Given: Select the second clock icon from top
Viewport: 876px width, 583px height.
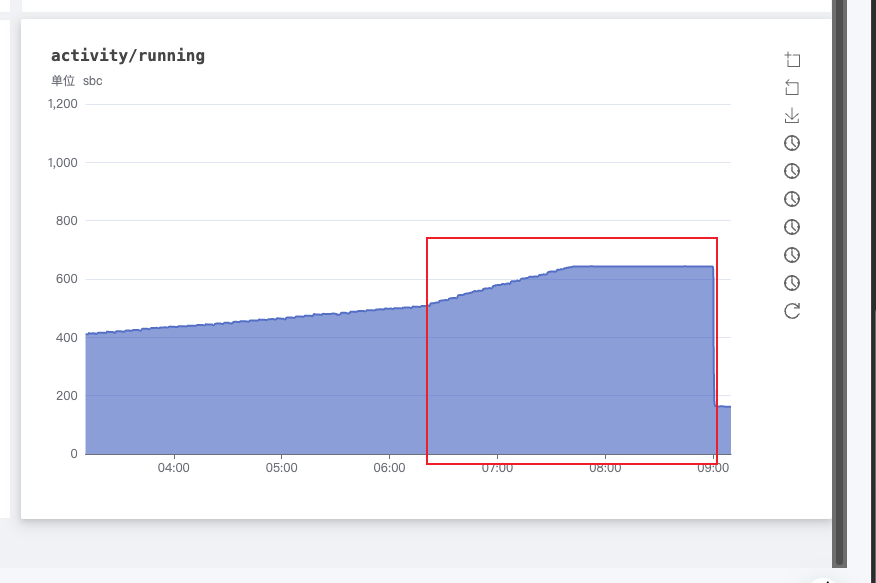Looking at the screenshot, I should pyautogui.click(x=792, y=171).
